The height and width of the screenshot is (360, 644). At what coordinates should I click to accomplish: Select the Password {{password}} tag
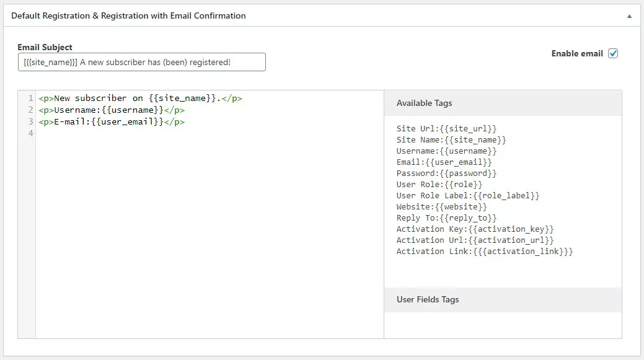pyautogui.click(x=446, y=173)
